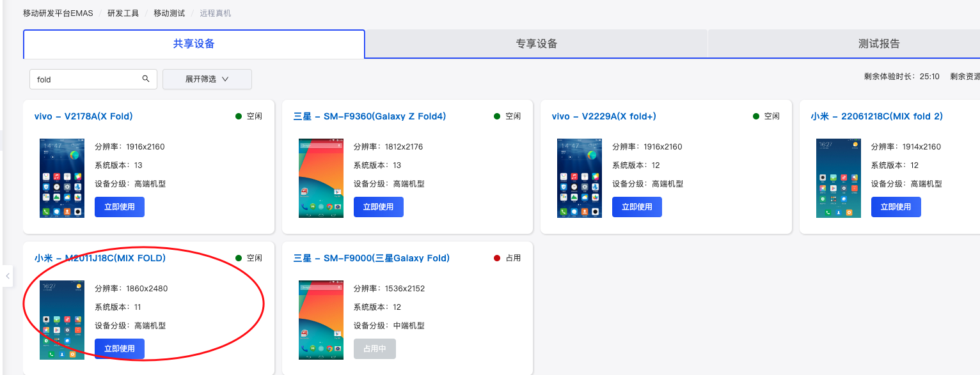Viewport: 980px width, 375px height.
Task: Open 小米 – M2011J18C(MIX FOLD) title
Action: point(100,258)
